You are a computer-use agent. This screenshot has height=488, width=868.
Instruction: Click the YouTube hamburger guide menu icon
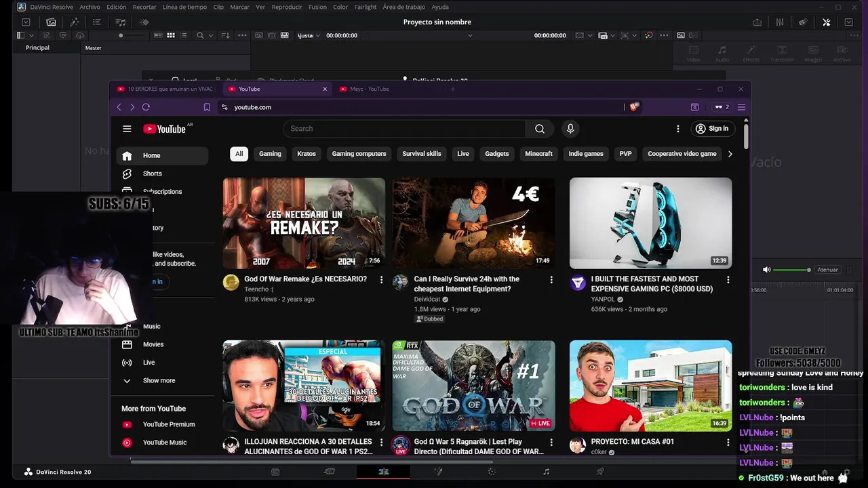127,129
